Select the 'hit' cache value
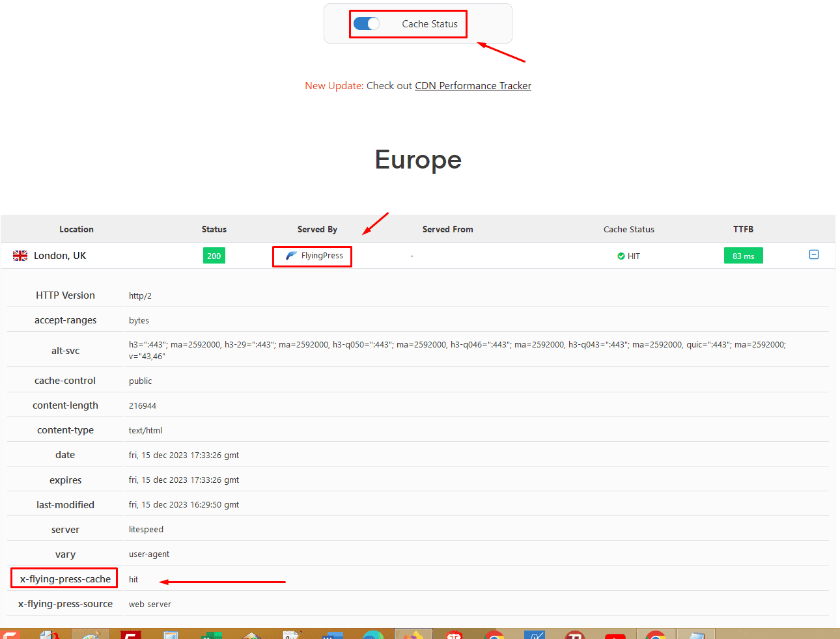840x639 pixels. 133,579
